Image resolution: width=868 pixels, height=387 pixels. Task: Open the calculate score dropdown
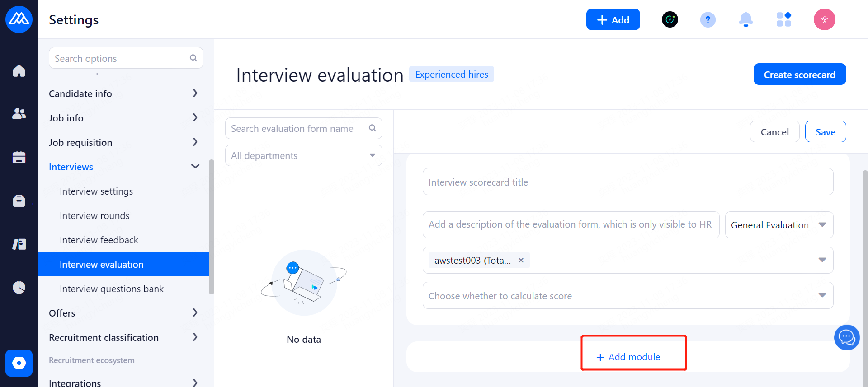pyautogui.click(x=627, y=296)
